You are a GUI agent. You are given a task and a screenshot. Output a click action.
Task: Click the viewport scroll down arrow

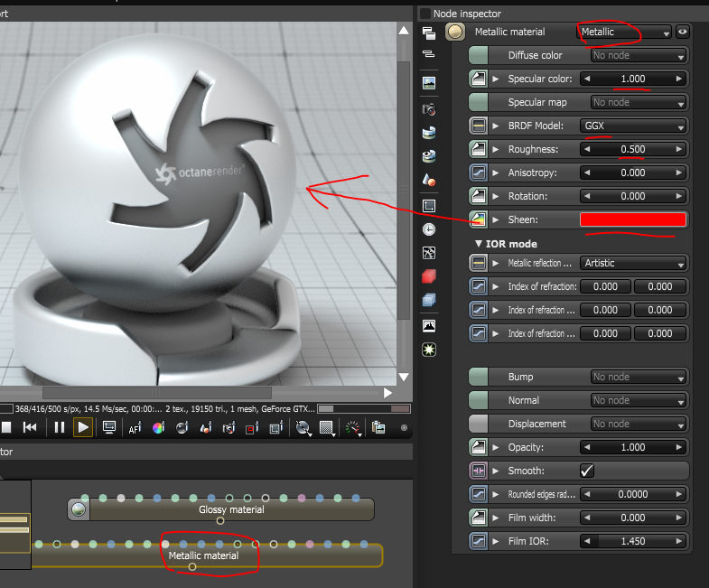click(x=404, y=377)
